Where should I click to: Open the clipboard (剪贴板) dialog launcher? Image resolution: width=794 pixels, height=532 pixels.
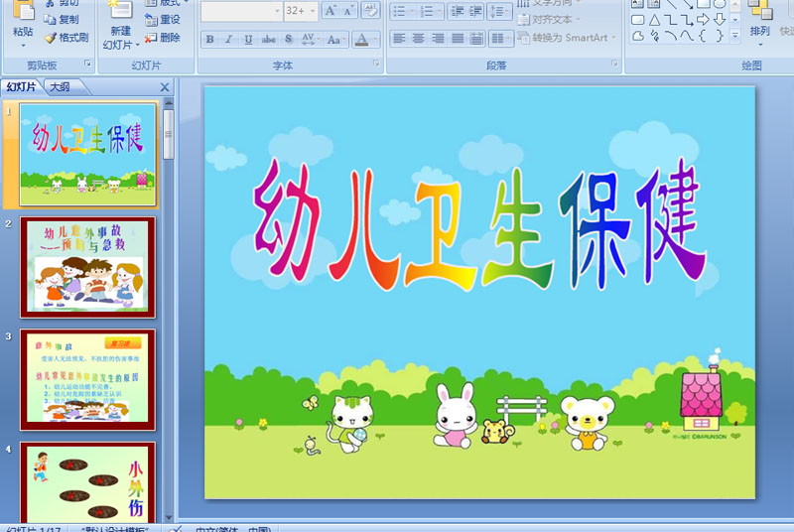(87, 64)
